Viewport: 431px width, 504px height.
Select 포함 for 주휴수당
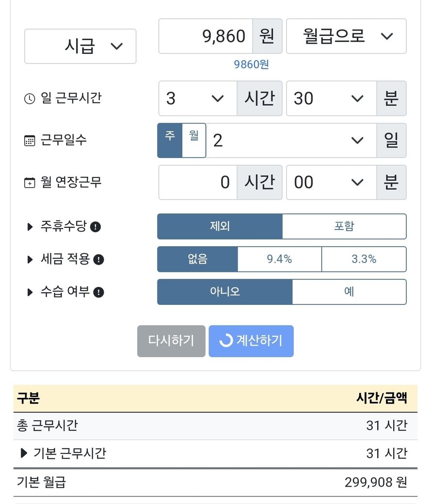point(344,226)
